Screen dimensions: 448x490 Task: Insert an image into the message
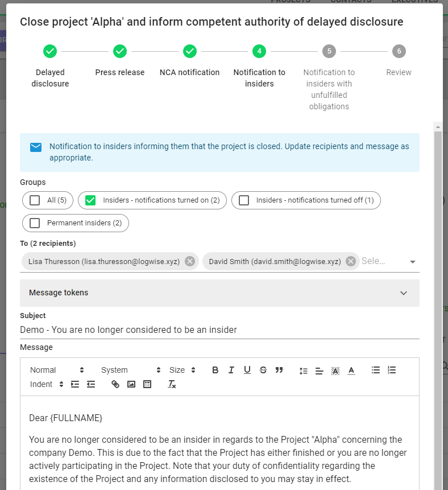[x=131, y=384]
